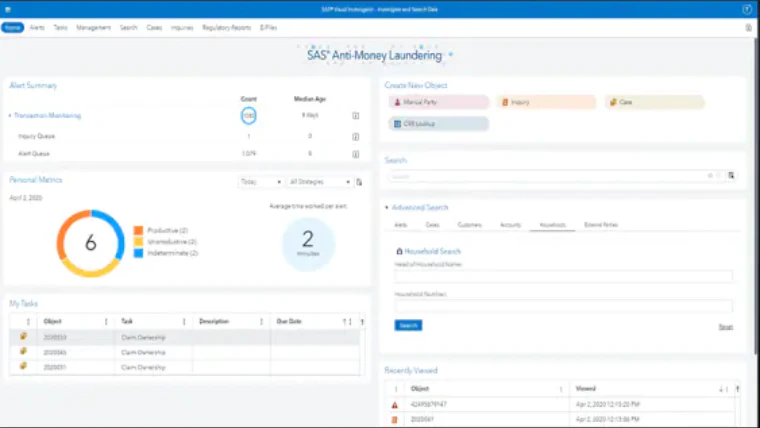The width and height of the screenshot is (760, 428).
Task: Switch to the Tasks tab
Action: pos(61,28)
